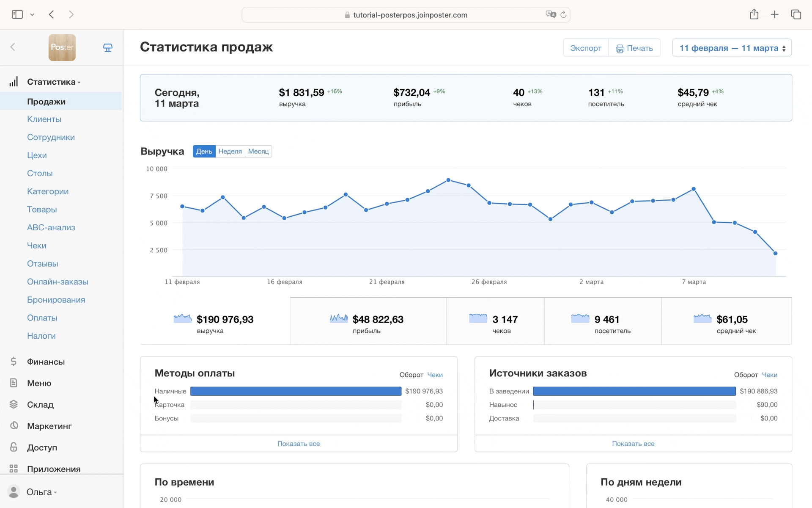Click Показать все under Источники заказов

[633, 444]
